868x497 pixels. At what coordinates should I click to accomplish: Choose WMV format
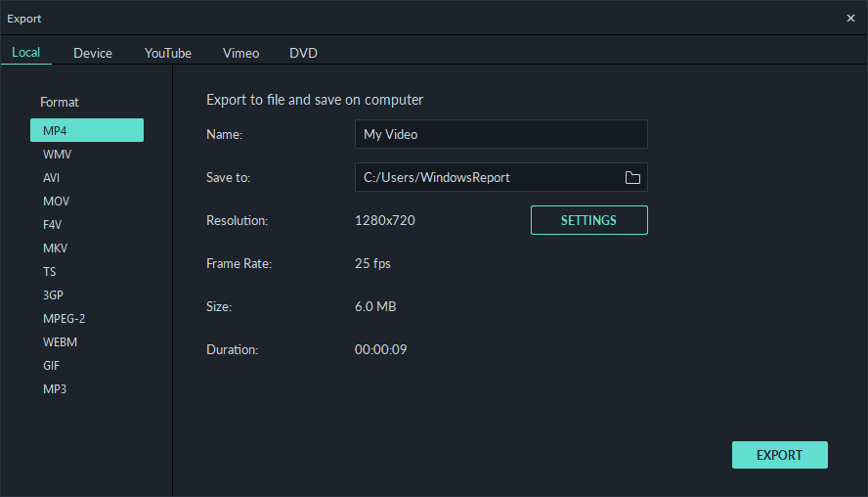tap(57, 154)
